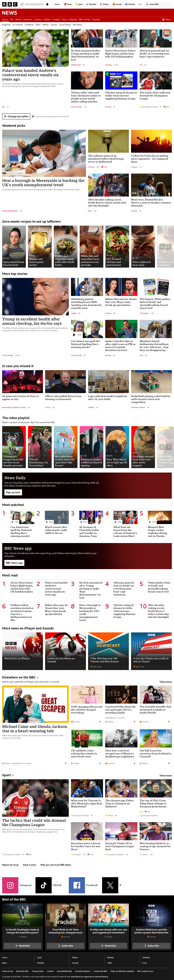Select the World tab in red navigation
Viewport: 174px width, 980px height.
(x=18, y=19)
